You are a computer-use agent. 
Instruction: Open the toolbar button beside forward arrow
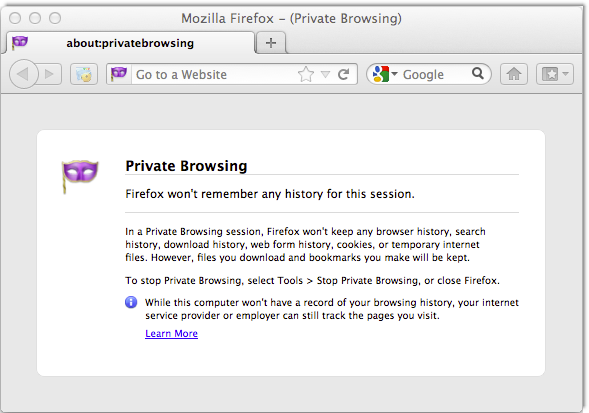(x=84, y=74)
